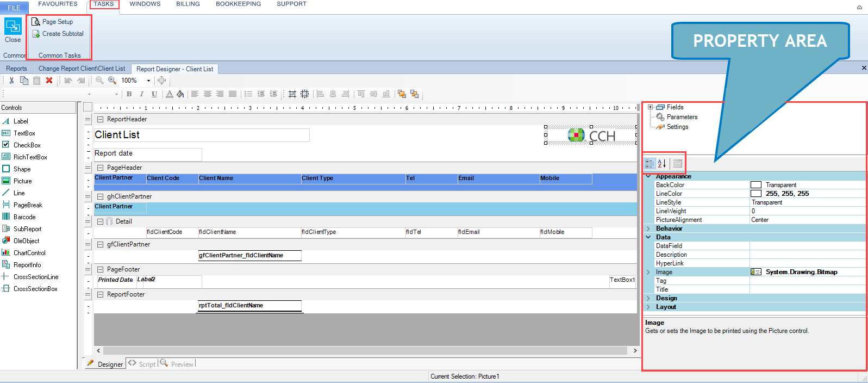The image size is (868, 383).
Task: Click the Redo arrow icon
Action: [81, 81]
